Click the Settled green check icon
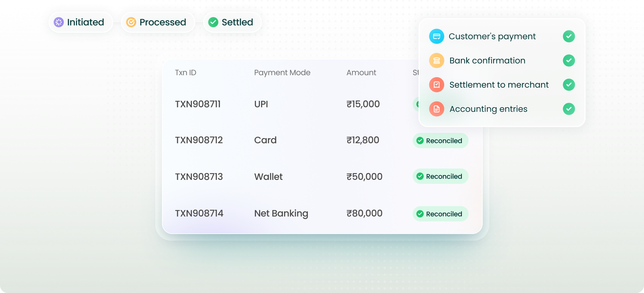The width and height of the screenshot is (644, 293). 213,22
